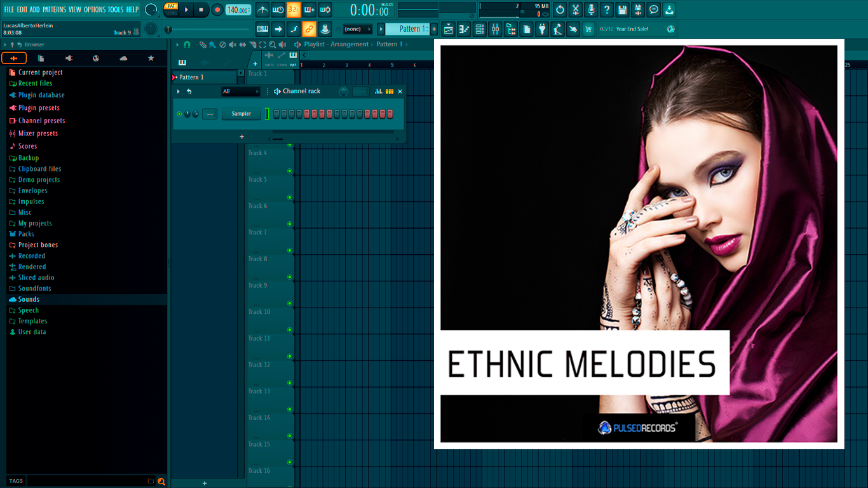Switch to browser starred favorites tab
Viewport: 868px width, 488px height.
coord(151,58)
